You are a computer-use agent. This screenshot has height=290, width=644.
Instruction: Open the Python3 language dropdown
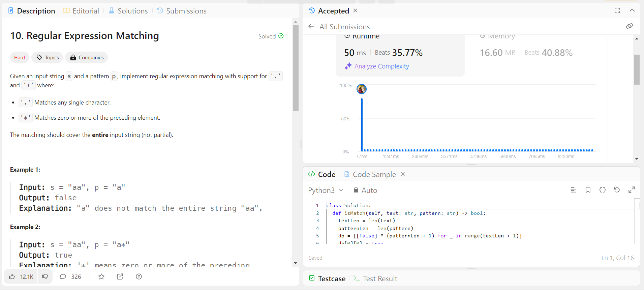click(x=326, y=190)
